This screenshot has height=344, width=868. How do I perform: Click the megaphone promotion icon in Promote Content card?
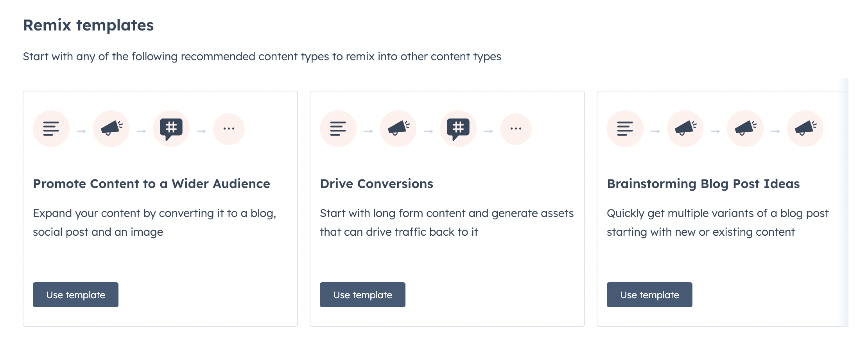coord(111,128)
